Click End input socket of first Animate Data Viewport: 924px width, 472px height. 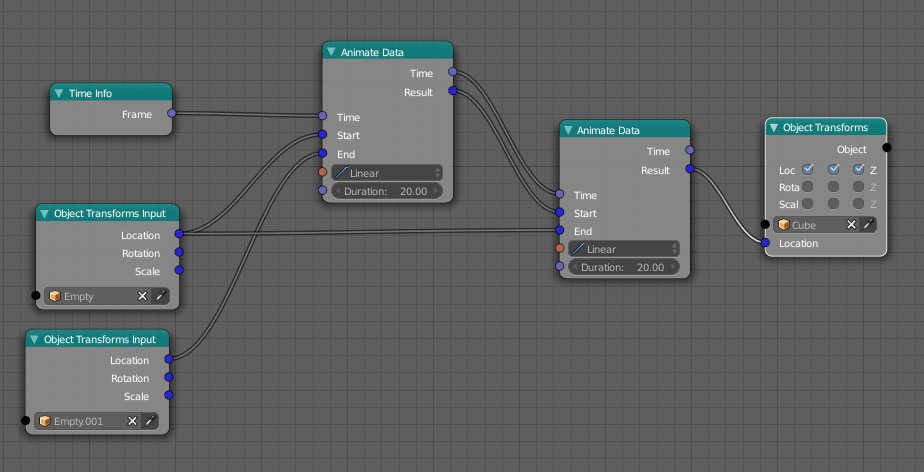[322, 153]
